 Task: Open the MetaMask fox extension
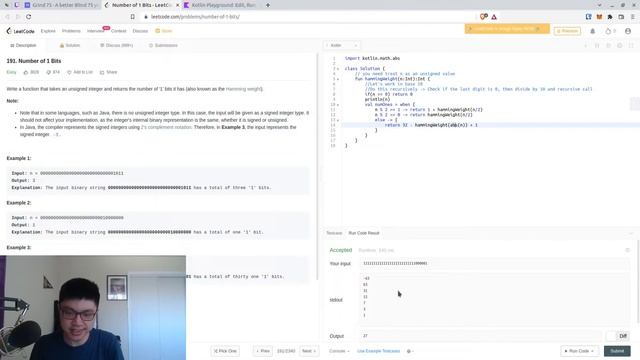(599, 17)
